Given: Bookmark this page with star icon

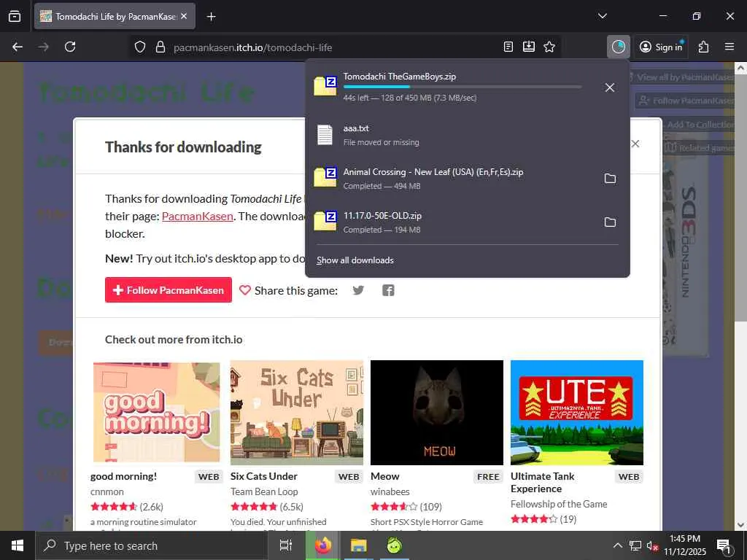Looking at the screenshot, I should click(549, 47).
